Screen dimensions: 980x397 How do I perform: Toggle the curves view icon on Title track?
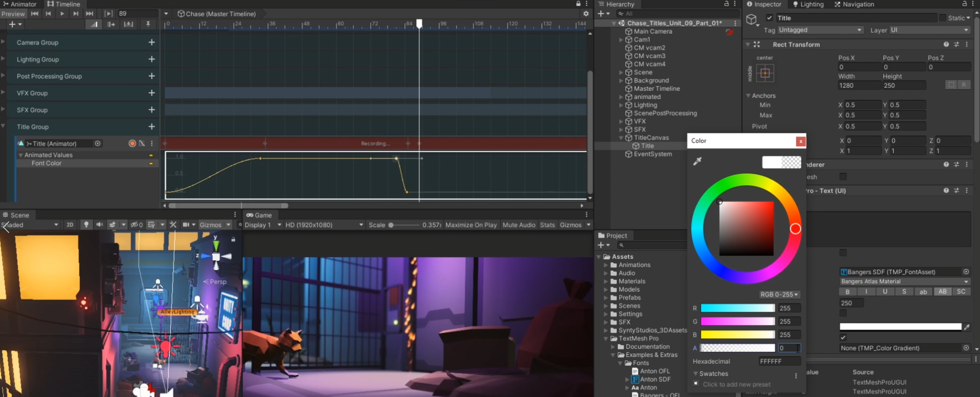pos(142,144)
